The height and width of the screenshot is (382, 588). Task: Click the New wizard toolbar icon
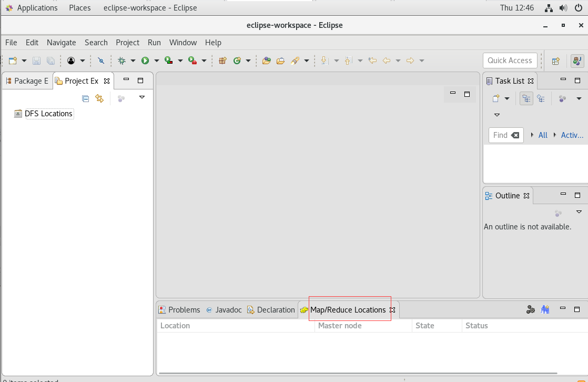(x=13, y=61)
